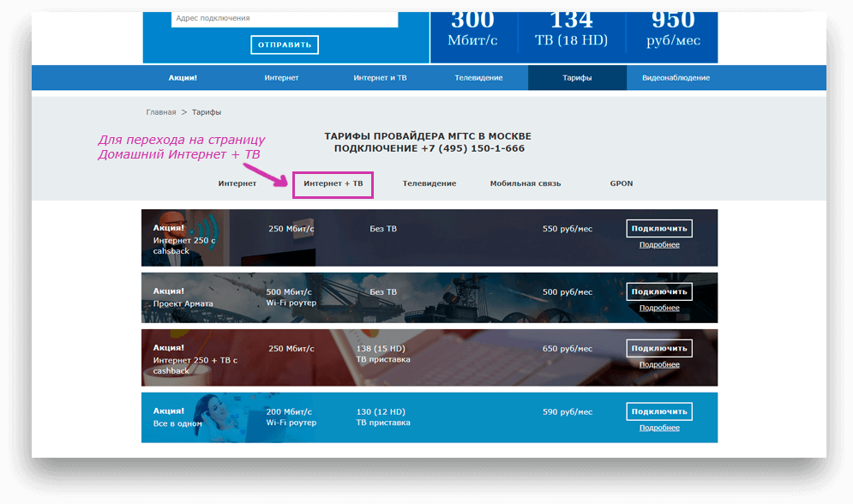Click Подключить for the 650 руб/мес tariff
Screen dimensions: 853x504
point(659,349)
